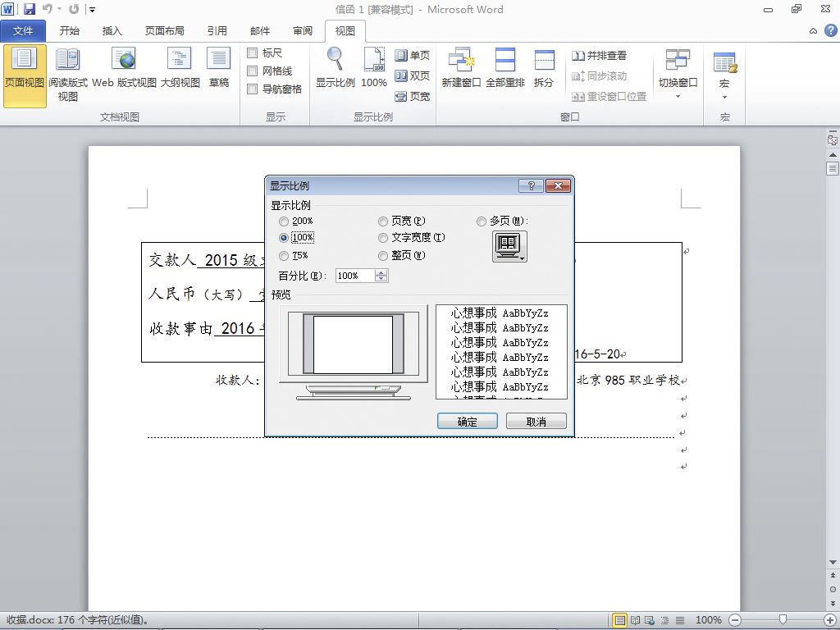Click View Side by Side (并排查看)

tap(599, 55)
